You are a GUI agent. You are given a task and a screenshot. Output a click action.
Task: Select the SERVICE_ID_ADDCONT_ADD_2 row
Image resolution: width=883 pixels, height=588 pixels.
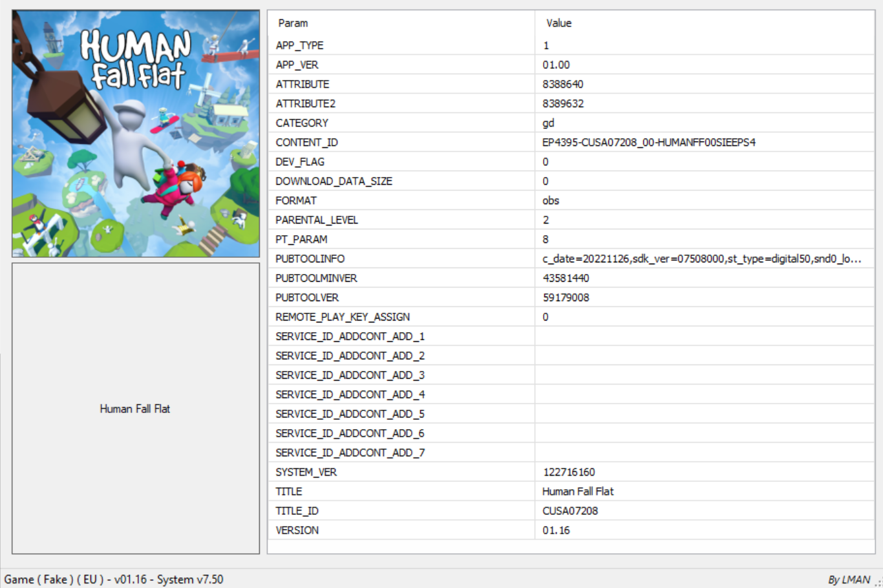click(x=571, y=355)
